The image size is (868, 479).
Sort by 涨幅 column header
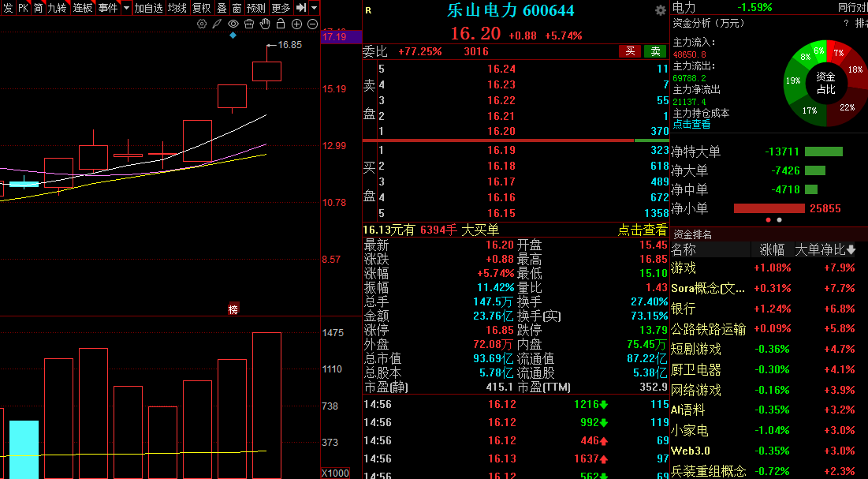[773, 249]
